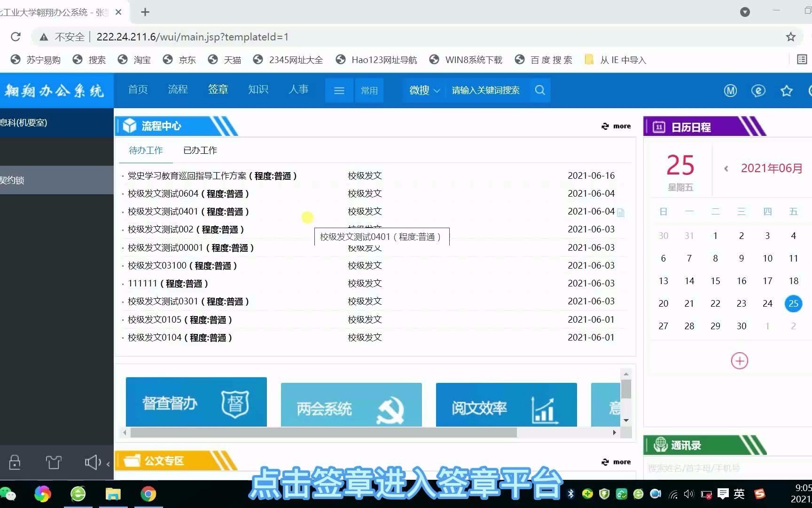The height and width of the screenshot is (508, 812).
Task: Bookmark this page with the star icon
Action: click(791, 37)
